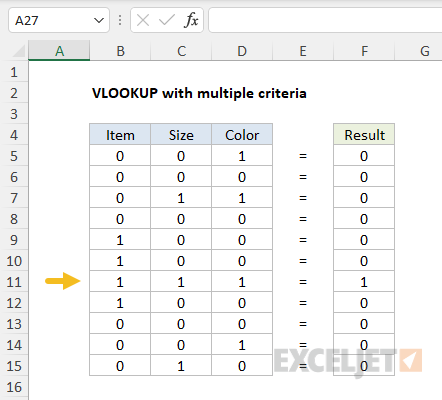Image resolution: width=442 pixels, height=400 pixels.
Task: Select row 4 header
Action: [14, 135]
